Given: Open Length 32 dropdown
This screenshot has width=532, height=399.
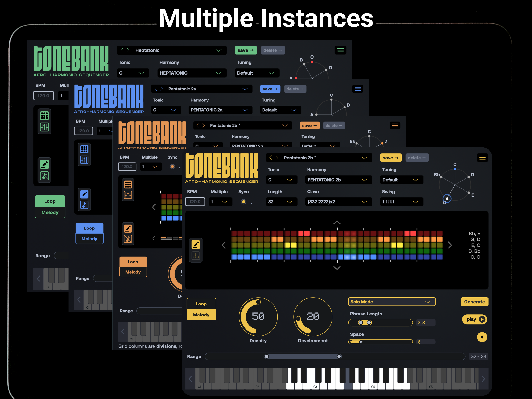Looking at the screenshot, I should [281, 202].
